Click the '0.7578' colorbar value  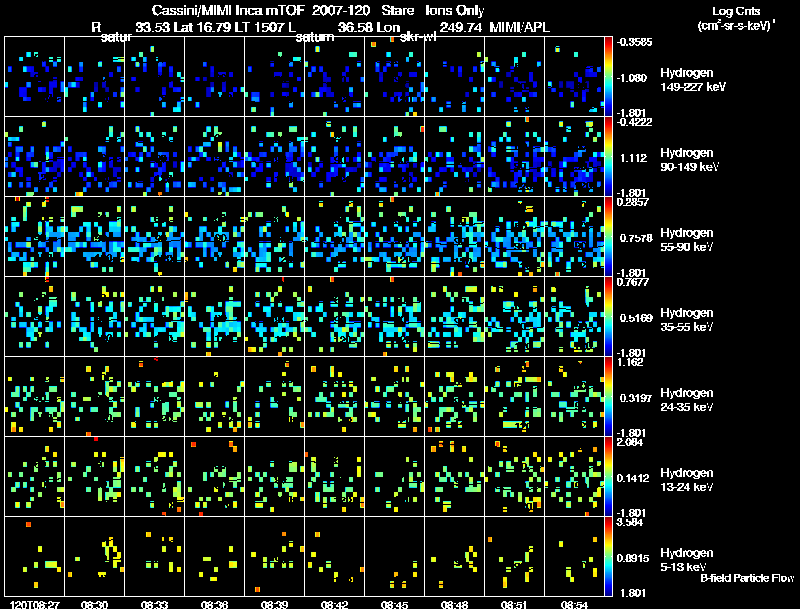636,238
